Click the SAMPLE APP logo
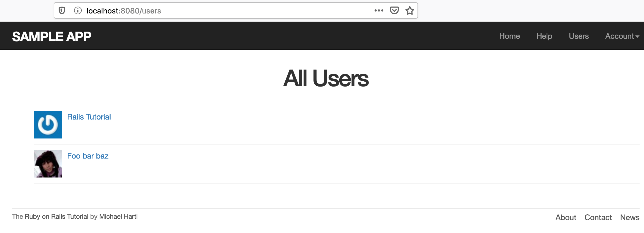Image resolution: width=644 pixels, height=233 pixels. coord(52,37)
